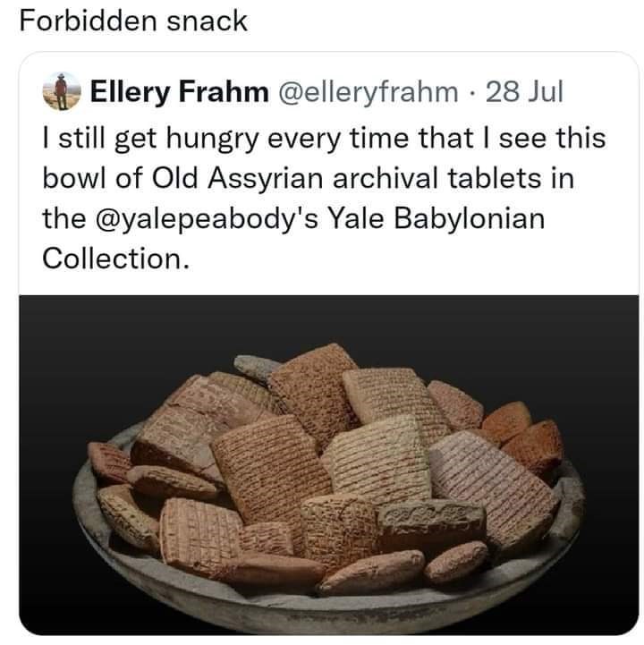Click the Forbidden snack caption text
The image size is (644, 645).
133,22
